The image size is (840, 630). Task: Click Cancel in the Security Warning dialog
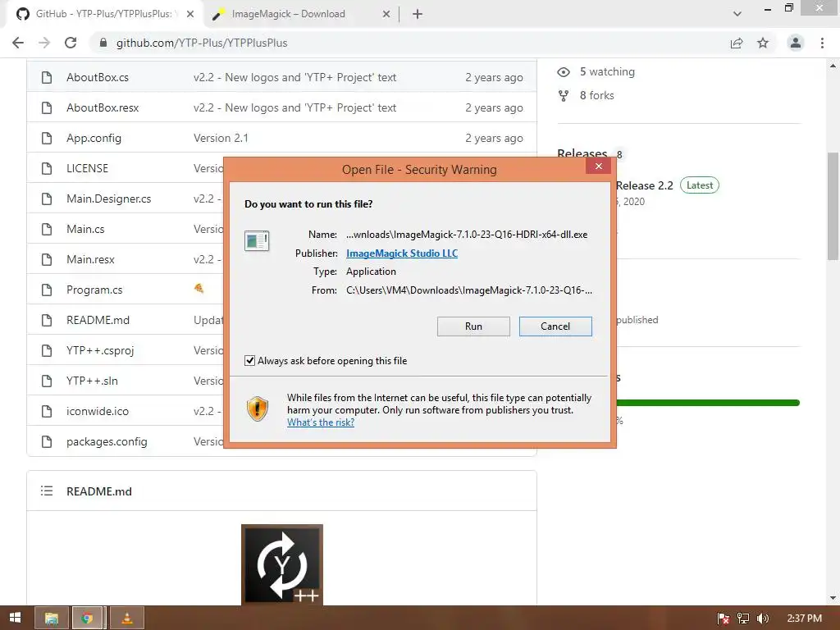[x=555, y=326]
